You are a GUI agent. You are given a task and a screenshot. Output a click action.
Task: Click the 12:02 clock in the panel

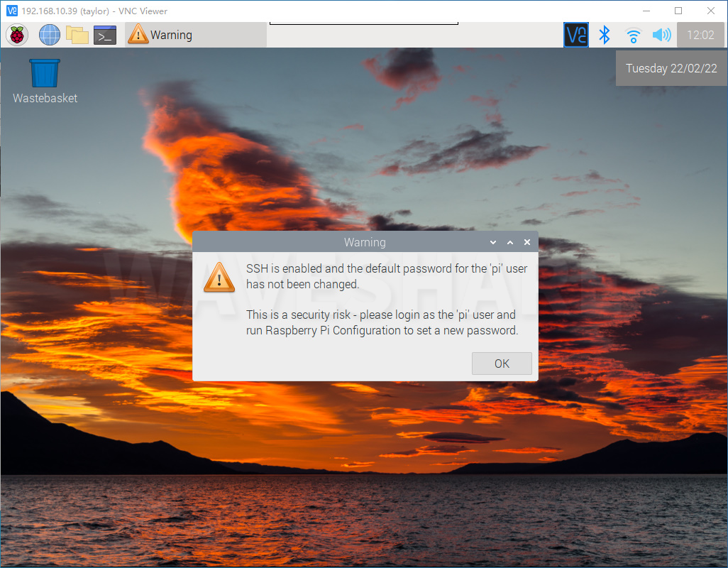(x=700, y=35)
